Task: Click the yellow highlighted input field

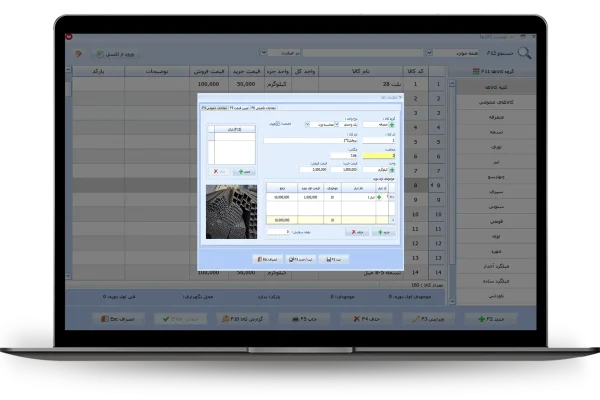Action: pyautogui.click(x=378, y=155)
